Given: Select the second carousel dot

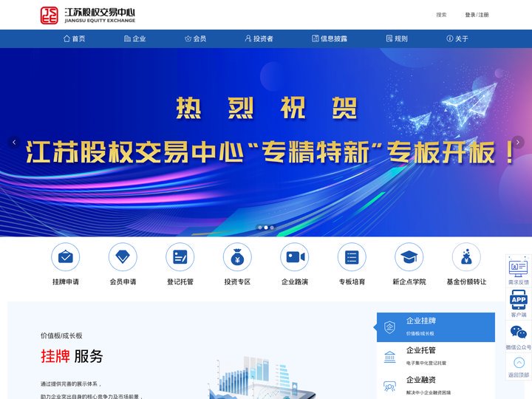Looking at the screenshot, I should 266,228.
